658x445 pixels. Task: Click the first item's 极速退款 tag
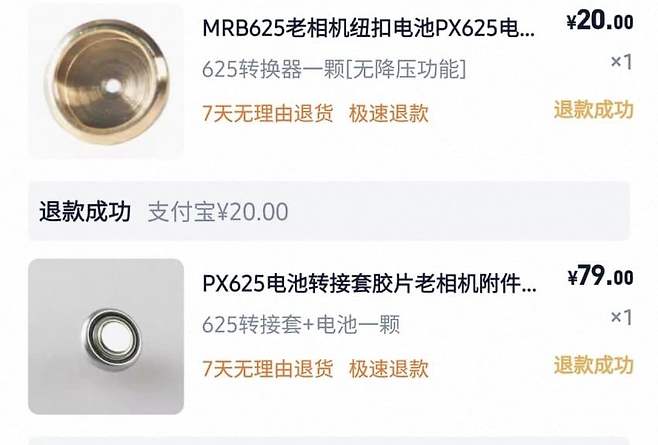coord(389,113)
